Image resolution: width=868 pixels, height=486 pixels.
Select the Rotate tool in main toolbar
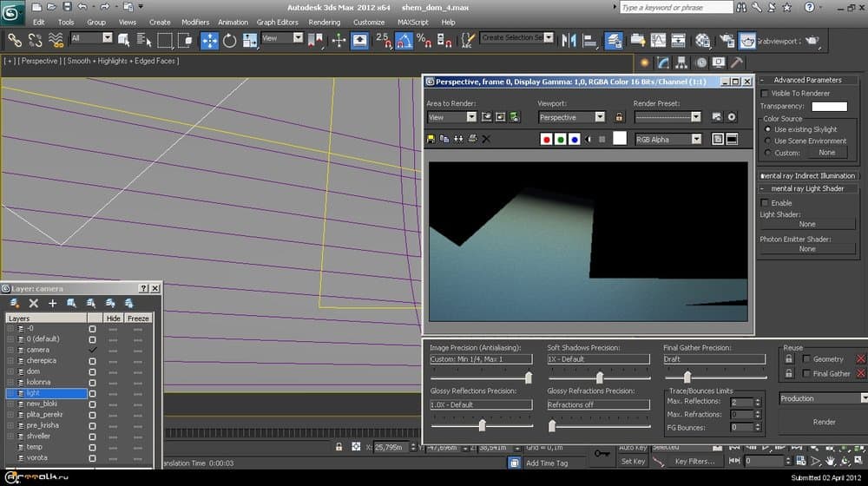(230, 40)
